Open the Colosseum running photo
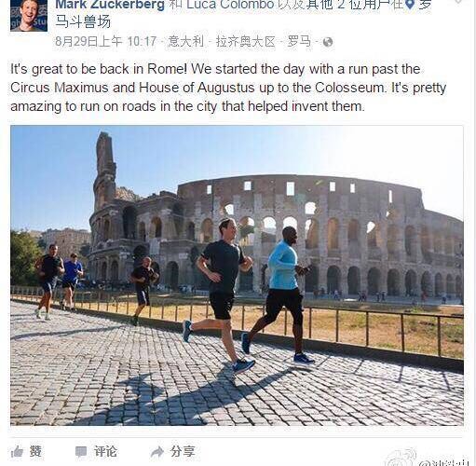Viewport: 476px width, 466px height. [x=237, y=275]
